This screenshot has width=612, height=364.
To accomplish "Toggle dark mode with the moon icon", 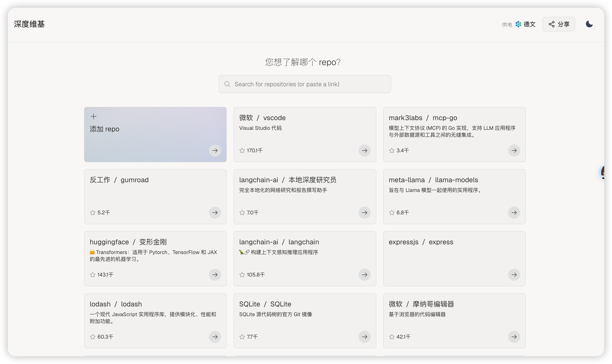I will pos(589,24).
